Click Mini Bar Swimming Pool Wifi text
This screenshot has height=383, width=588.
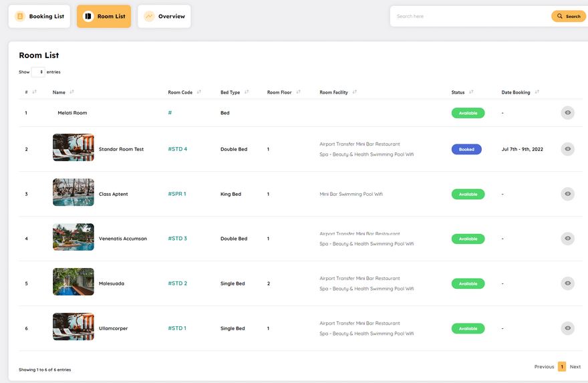pyautogui.click(x=351, y=195)
